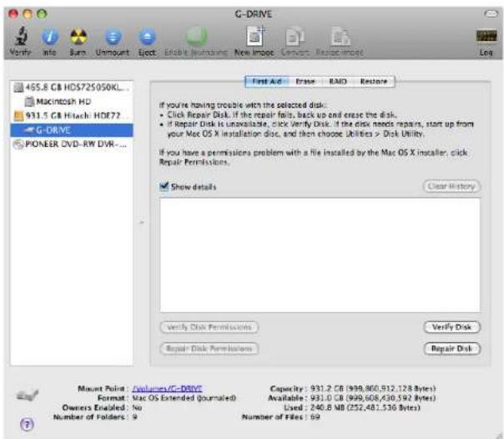Click the Mac OS Extended (Journaled) format text
504x439 pixels.
pyautogui.click(x=184, y=398)
